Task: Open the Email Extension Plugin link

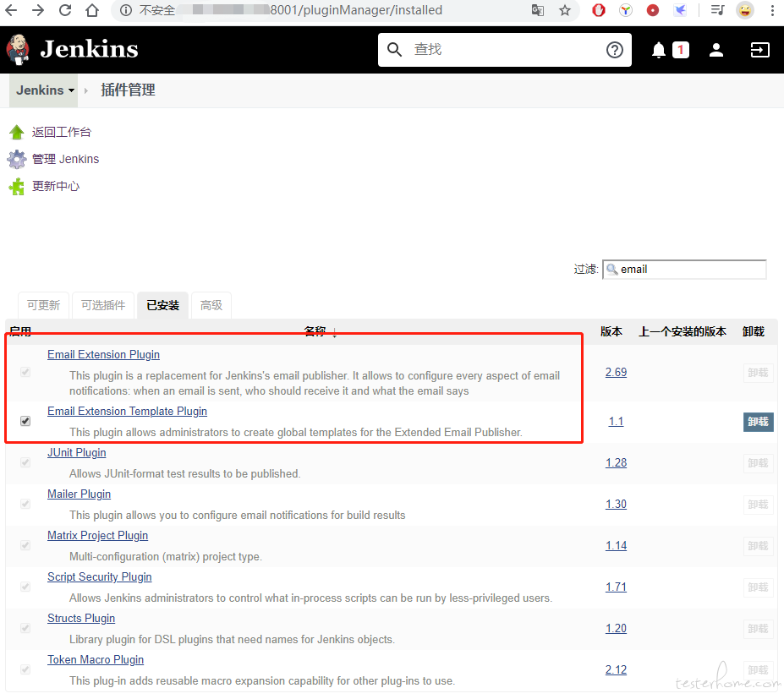Action: click(x=103, y=355)
